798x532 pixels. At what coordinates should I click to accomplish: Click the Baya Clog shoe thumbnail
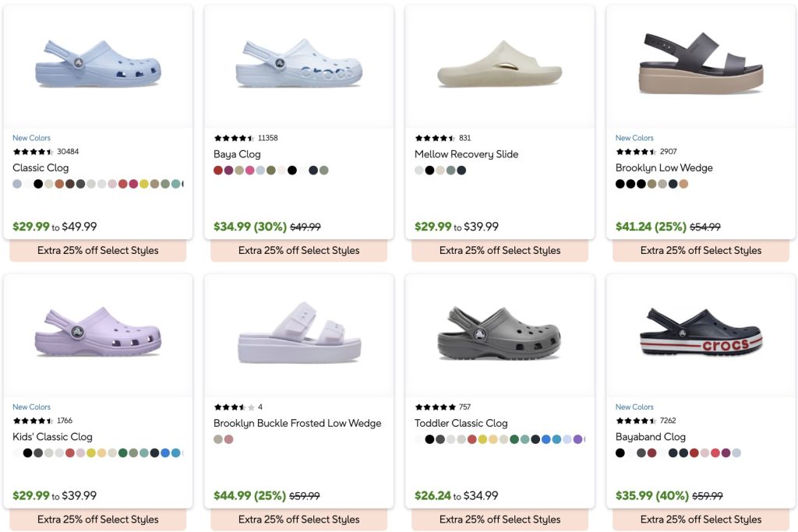click(x=299, y=62)
